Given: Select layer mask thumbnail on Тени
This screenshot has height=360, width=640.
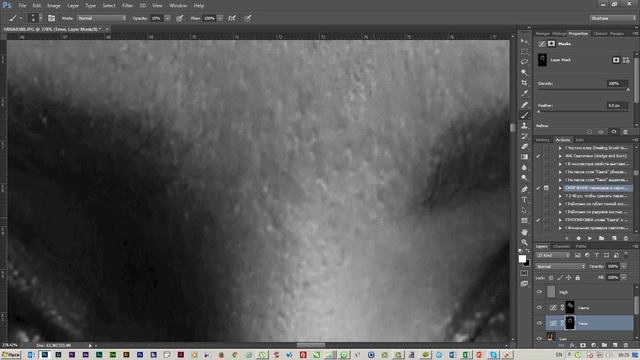Looking at the screenshot, I should tap(570, 323).
